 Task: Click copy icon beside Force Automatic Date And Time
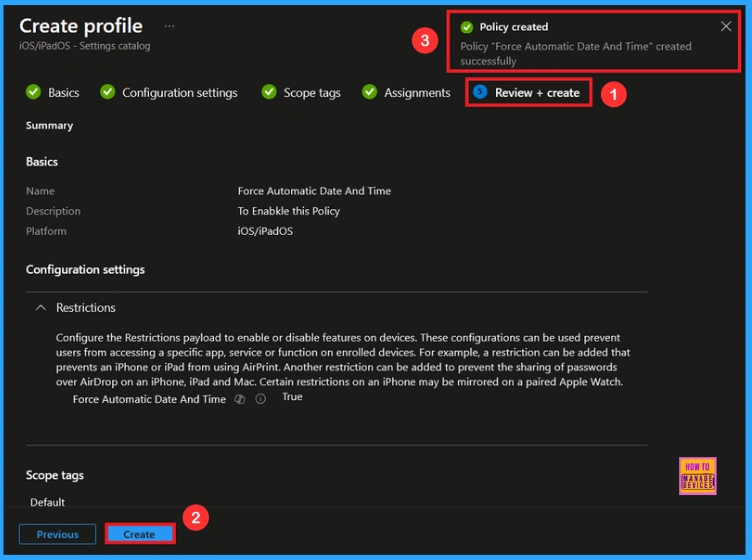pos(240,399)
